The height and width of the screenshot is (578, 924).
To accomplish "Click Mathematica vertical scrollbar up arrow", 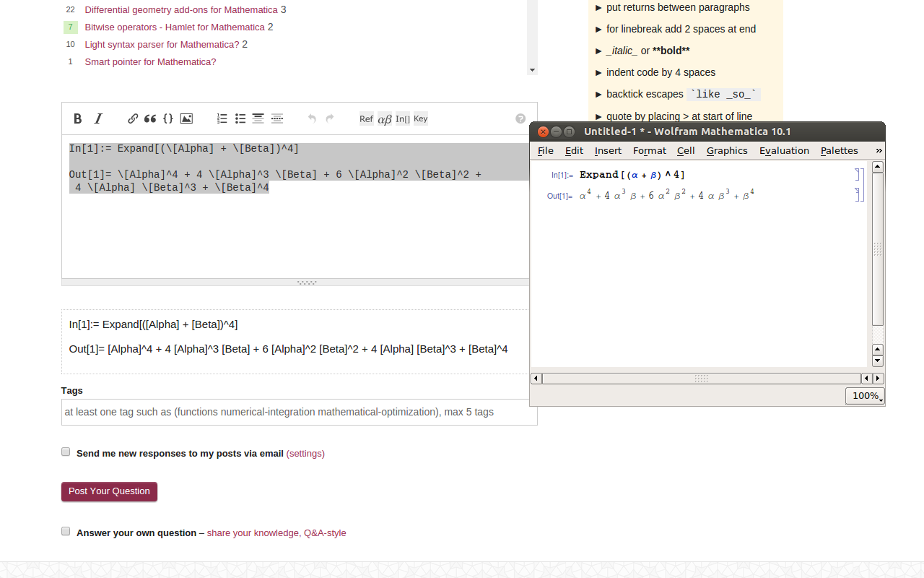I will pyautogui.click(x=878, y=167).
